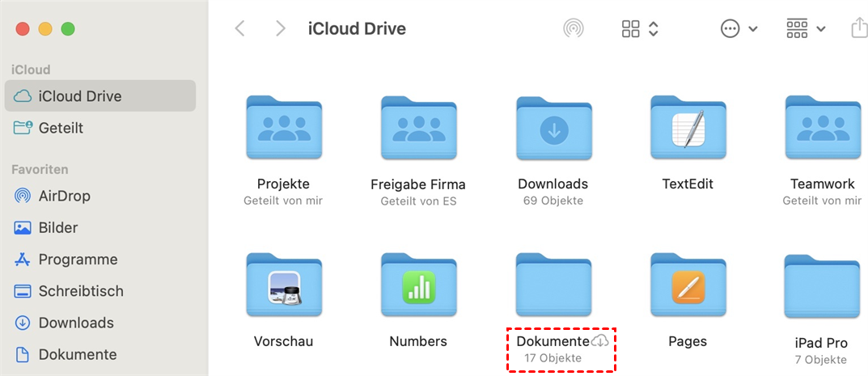Click the sidebar AirDrop icon
Image resolution: width=868 pixels, height=376 pixels.
pos(23,196)
